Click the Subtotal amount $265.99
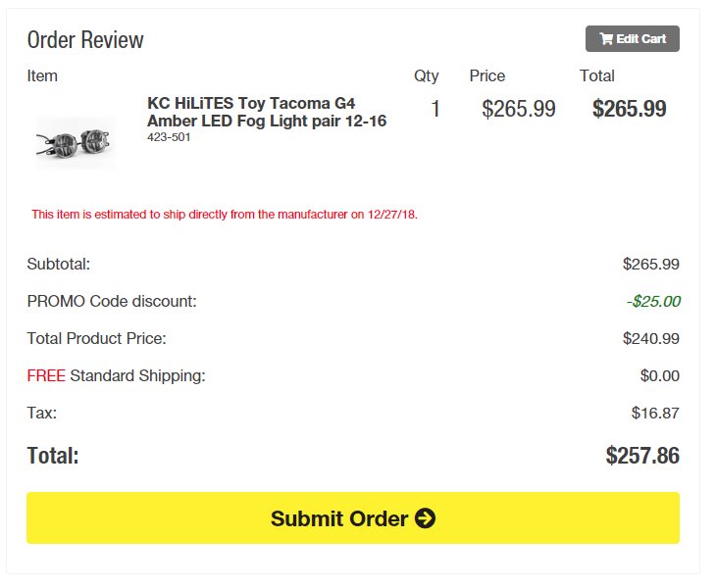716x588 pixels. click(651, 265)
